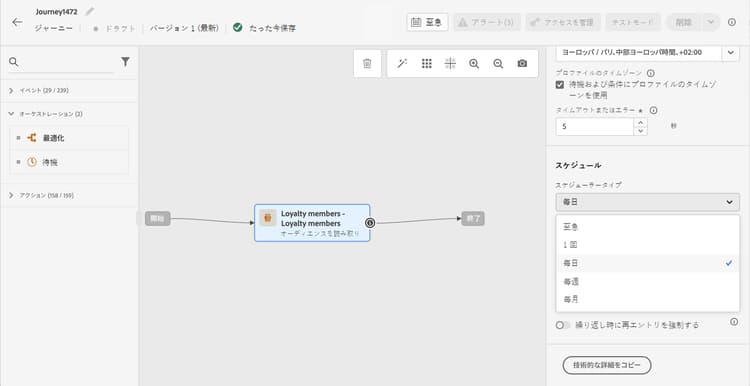Click the ヨーロッパ / パリ timezone field

(x=639, y=53)
